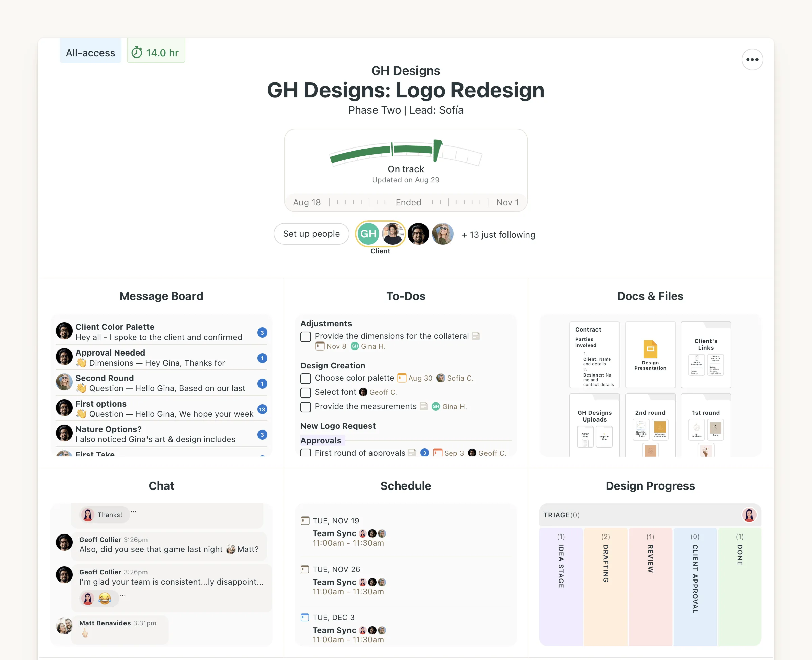Click Geoff Collier's avatar on Client Color Palette
Image resolution: width=812 pixels, height=660 pixels.
pos(64,331)
